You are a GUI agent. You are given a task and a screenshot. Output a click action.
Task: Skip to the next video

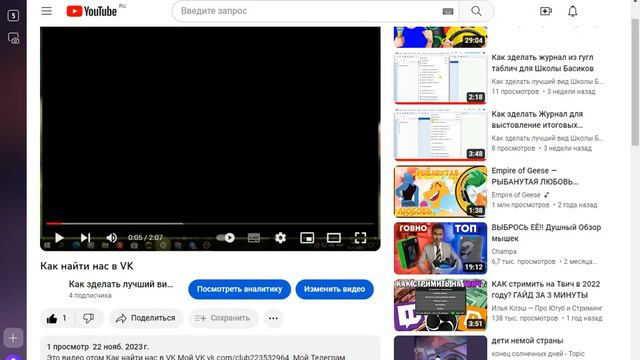tap(85, 238)
